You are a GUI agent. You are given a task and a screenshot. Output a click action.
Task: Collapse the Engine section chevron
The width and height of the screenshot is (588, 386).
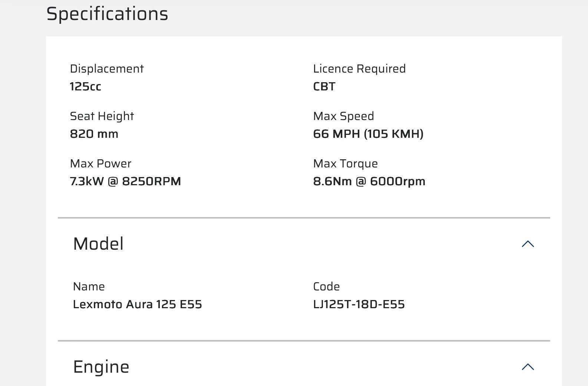pos(528,367)
